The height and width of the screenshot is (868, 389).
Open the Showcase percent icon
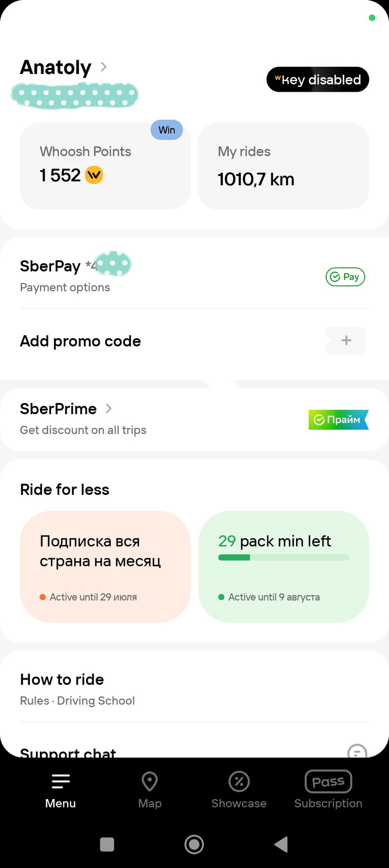(x=239, y=782)
